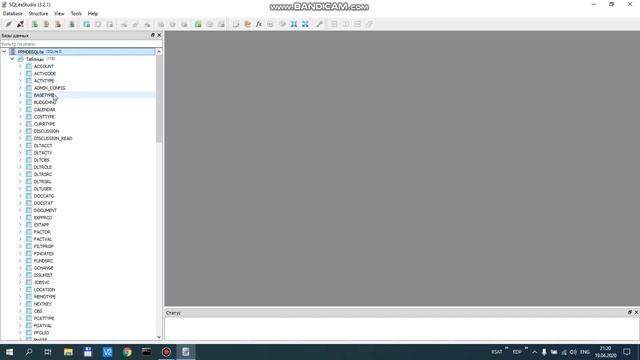This screenshot has height=360, width=640.
Task: Click the Edit database toolbar icon
Action: (x=47, y=24)
